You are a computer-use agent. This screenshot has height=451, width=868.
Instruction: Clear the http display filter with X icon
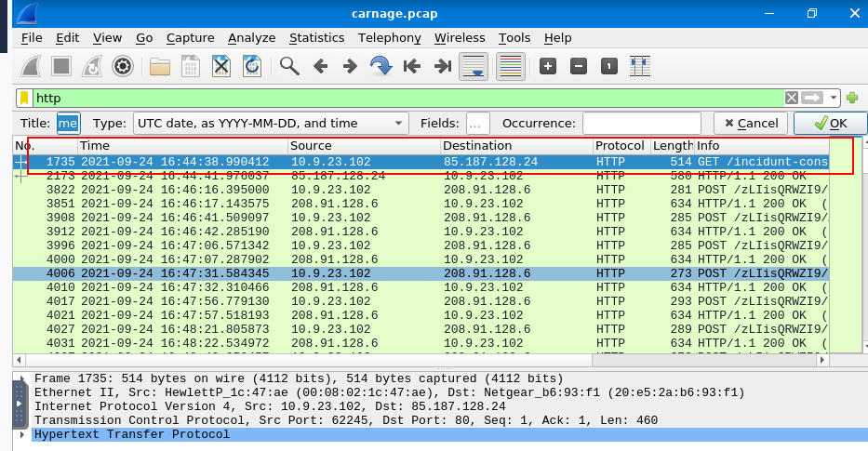tap(791, 98)
